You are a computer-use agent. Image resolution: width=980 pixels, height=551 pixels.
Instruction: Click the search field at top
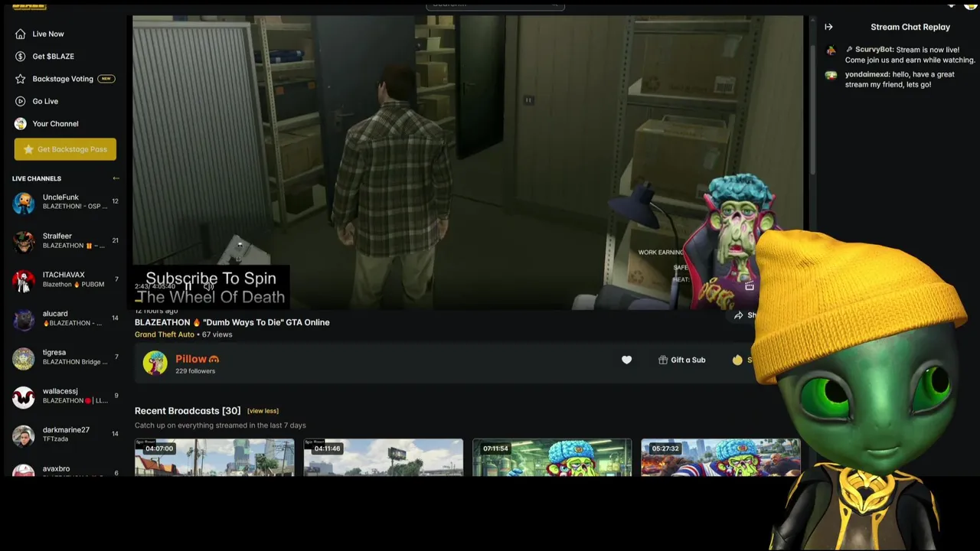click(x=495, y=5)
